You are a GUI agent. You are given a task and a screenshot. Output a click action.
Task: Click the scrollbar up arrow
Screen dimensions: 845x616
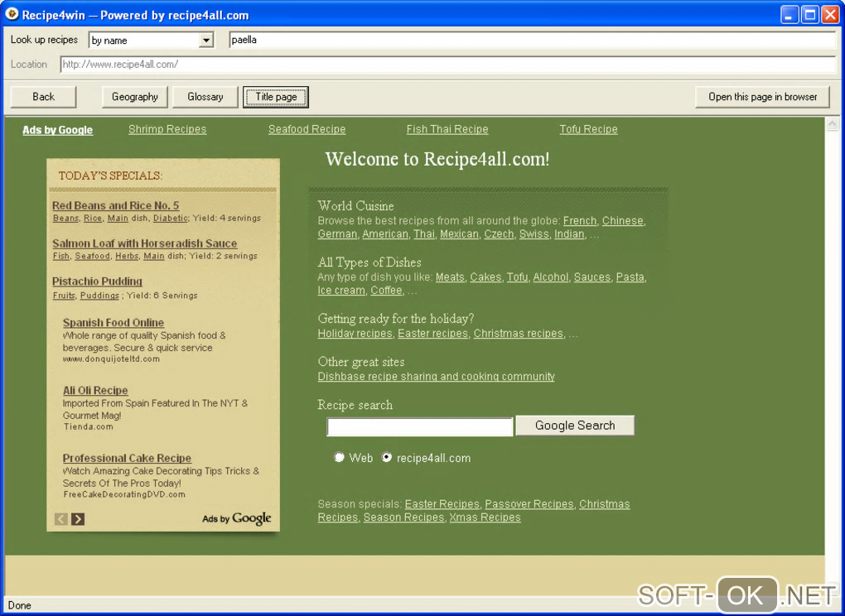click(x=832, y=124)
